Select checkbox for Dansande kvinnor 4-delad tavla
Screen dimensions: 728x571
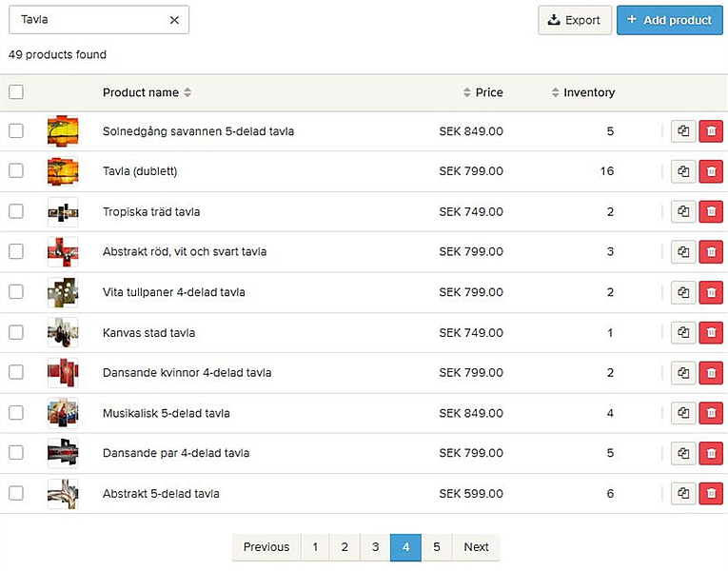tap(16, 373)
